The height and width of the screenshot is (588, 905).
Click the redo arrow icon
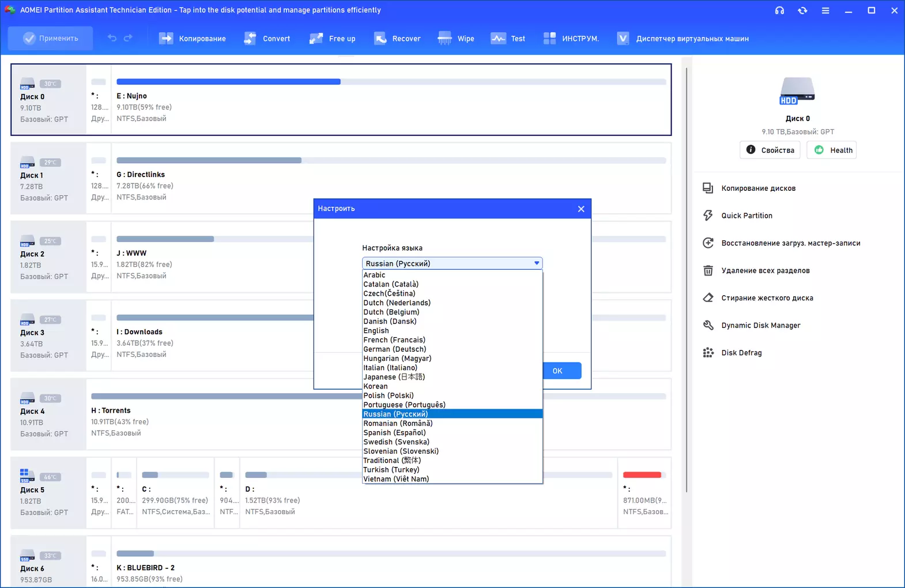click(x=128, y=38)
